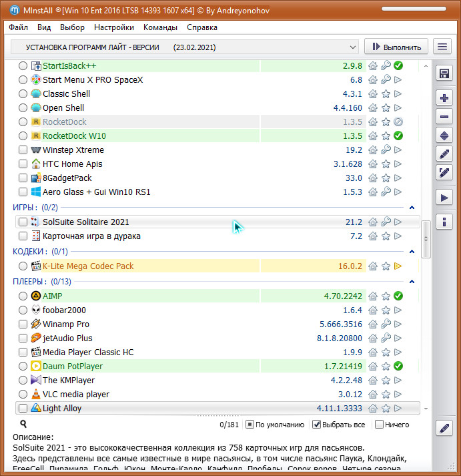461x476 pixels.
Task: Click home icon in StartIsBack++ row
Action: coord(373,65)
